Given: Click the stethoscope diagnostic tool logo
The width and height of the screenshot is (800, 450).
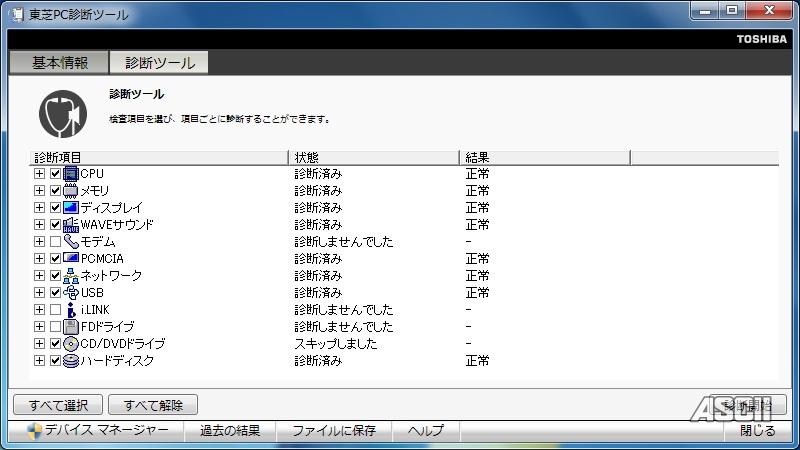Looking at the screenshot, I should click(63, 114).
